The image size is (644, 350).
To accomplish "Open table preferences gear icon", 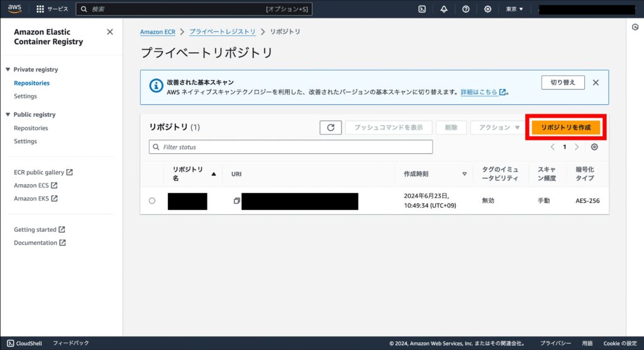I will click(x=594, y=147).
